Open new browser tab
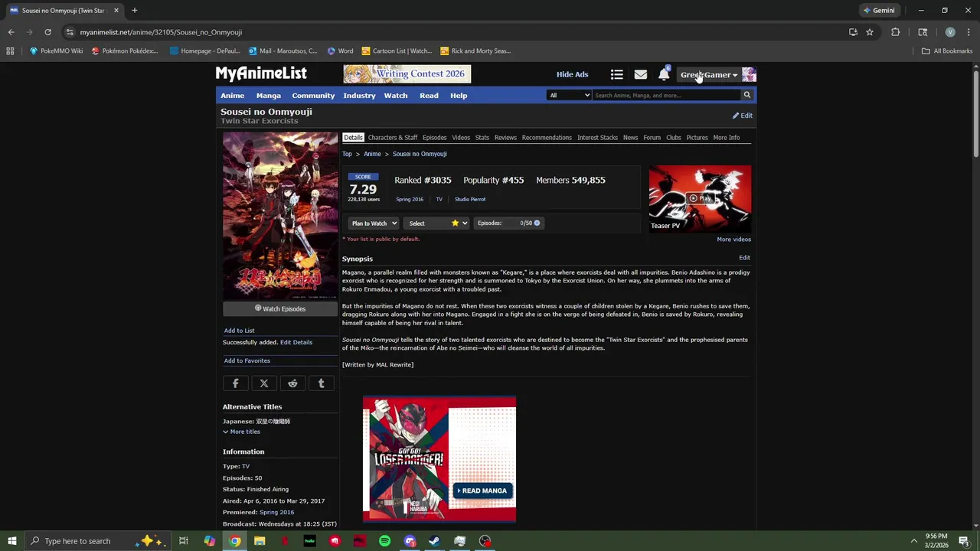The image size is (980, 551). coord(134,11)
